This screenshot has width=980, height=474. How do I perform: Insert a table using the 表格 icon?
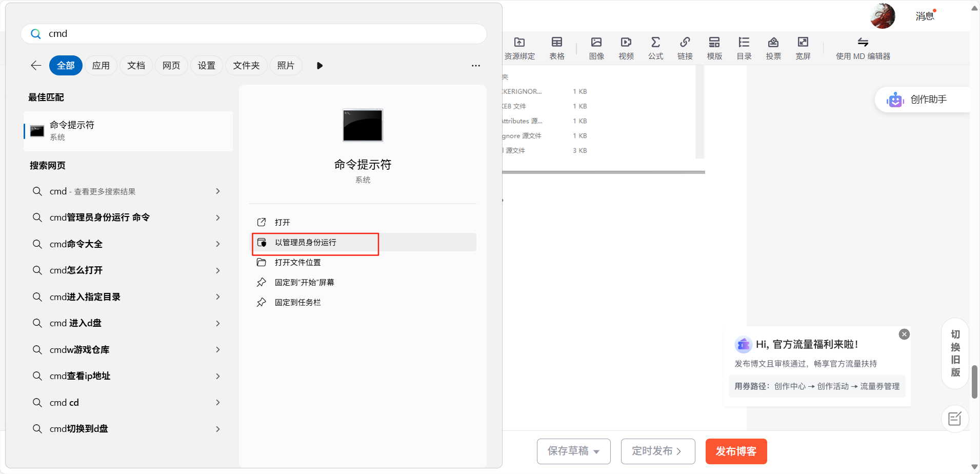(556, 47)
